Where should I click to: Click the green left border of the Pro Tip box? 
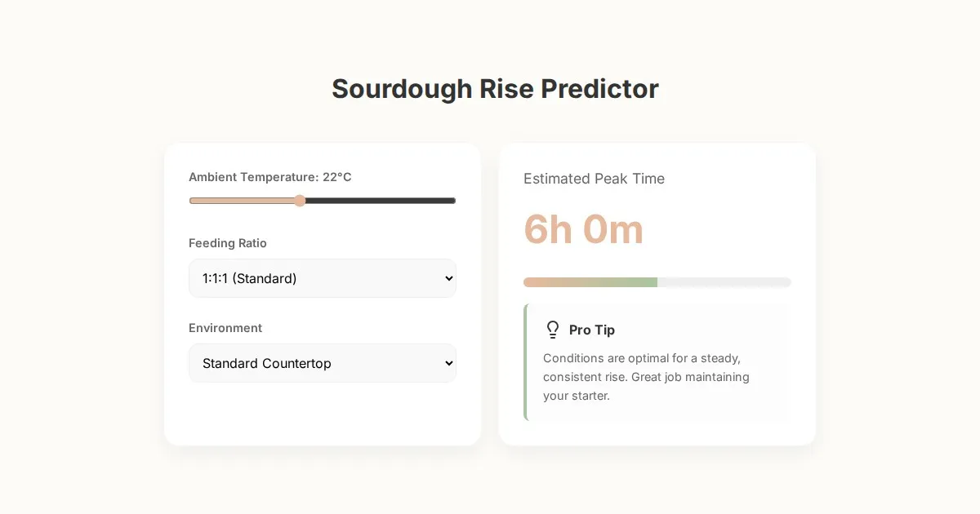525,362
